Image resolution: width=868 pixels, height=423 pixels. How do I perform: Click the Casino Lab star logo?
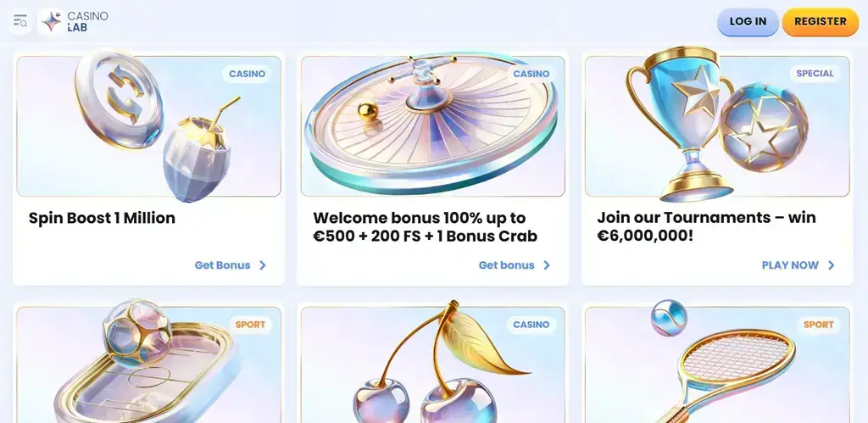point(52,21)
